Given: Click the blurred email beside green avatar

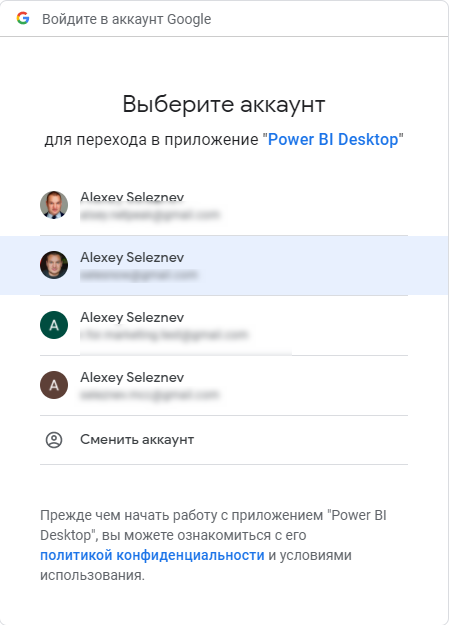Looking at the screenshot, I should point(164,335).
